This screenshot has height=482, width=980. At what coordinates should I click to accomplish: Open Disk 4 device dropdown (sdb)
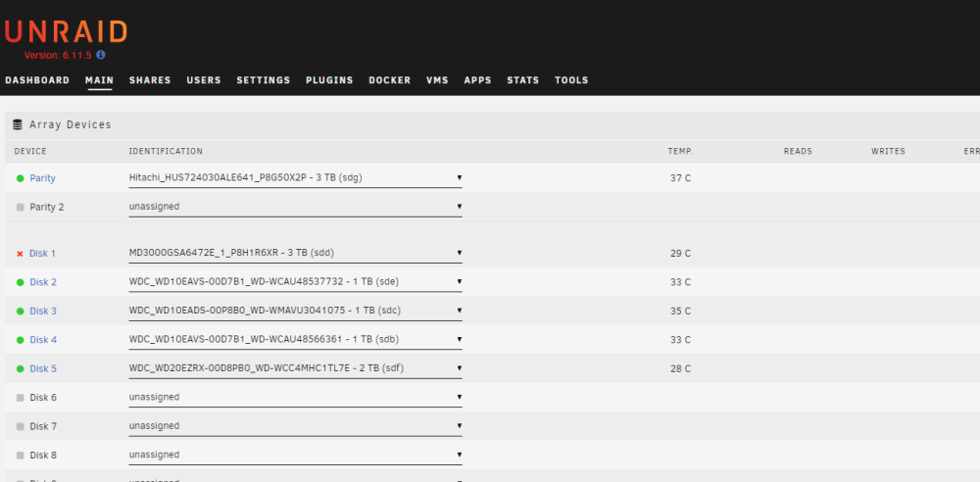click(296, 340)
